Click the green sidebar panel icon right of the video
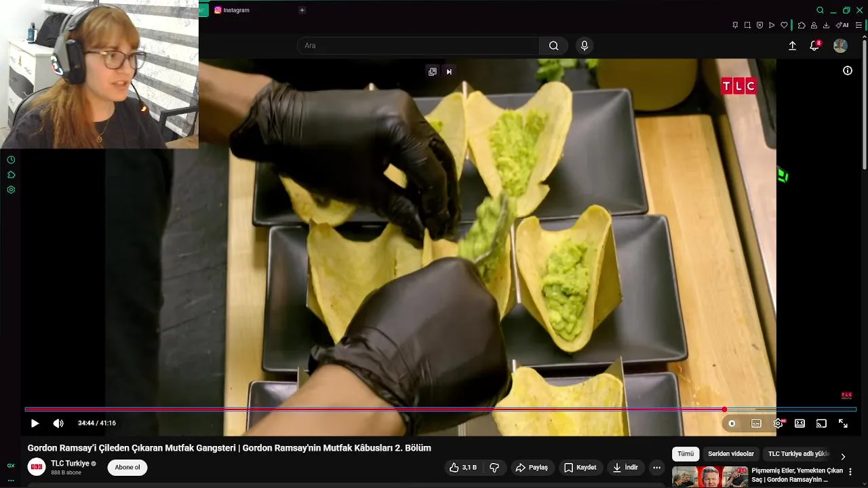Screen dimensions: 868x488 coord(783,176)
